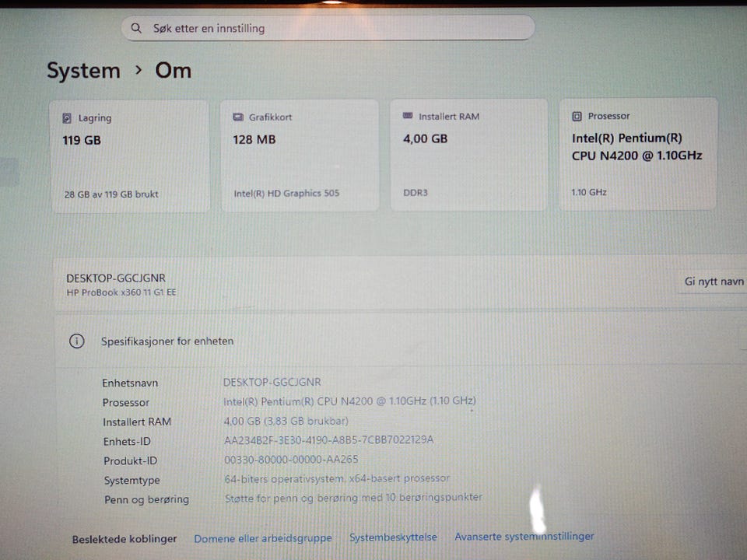Click the Installert RAM chip icon
This screenshot has height=560, width=747.
[408, 116]
